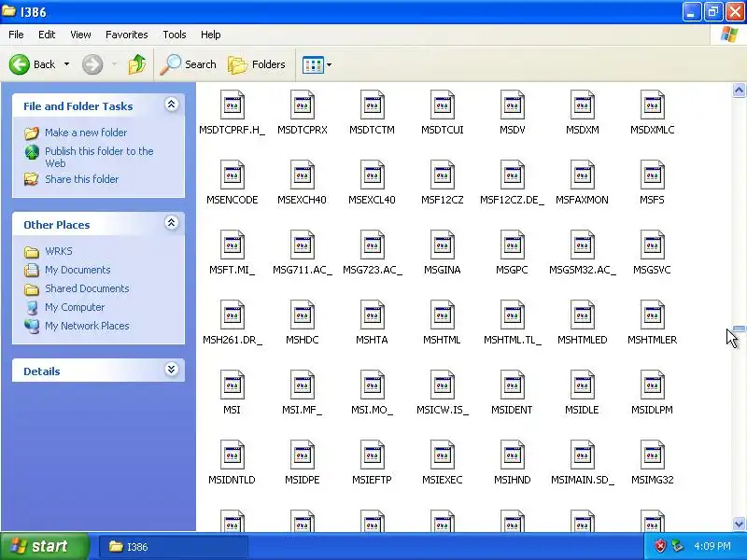Screen dimensions: 747x560
Task: Select the MSENCODE file icon
Action: 232,175
